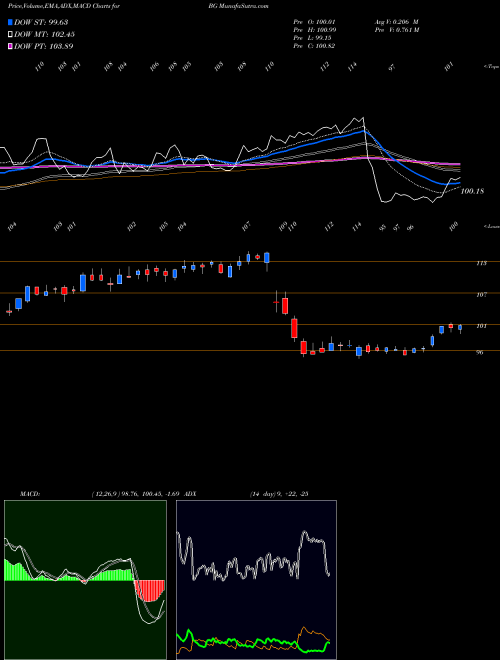This screenshot has height=660, width=500.
Task: Click the 96 price axis label
Action: click(x=479, y=353)
